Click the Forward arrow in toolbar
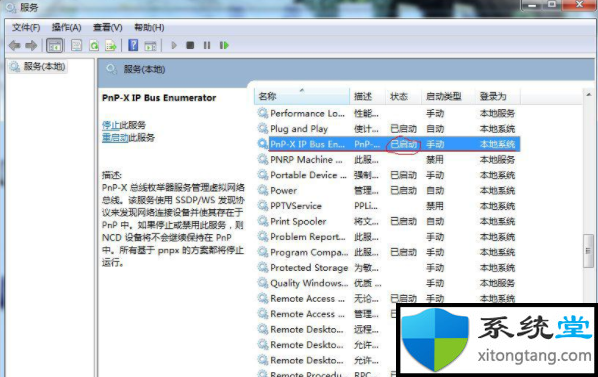 pyautogui.click(x=31, y=46)
